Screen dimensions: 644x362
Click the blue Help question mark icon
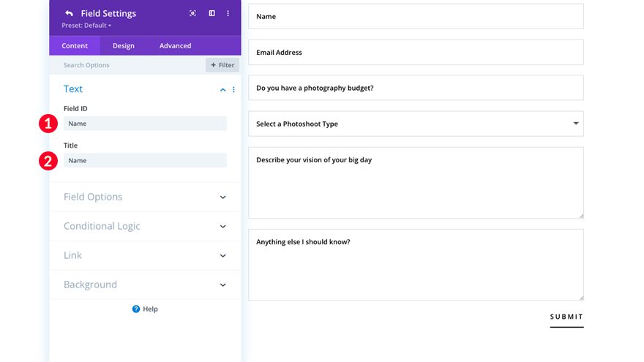pos(136,309)
